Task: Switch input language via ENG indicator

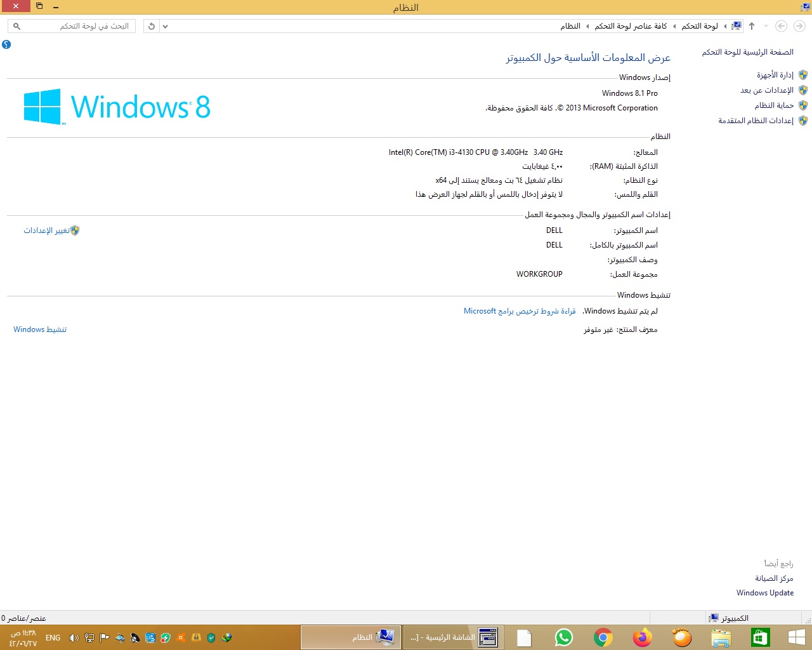Action: (53, 638)
